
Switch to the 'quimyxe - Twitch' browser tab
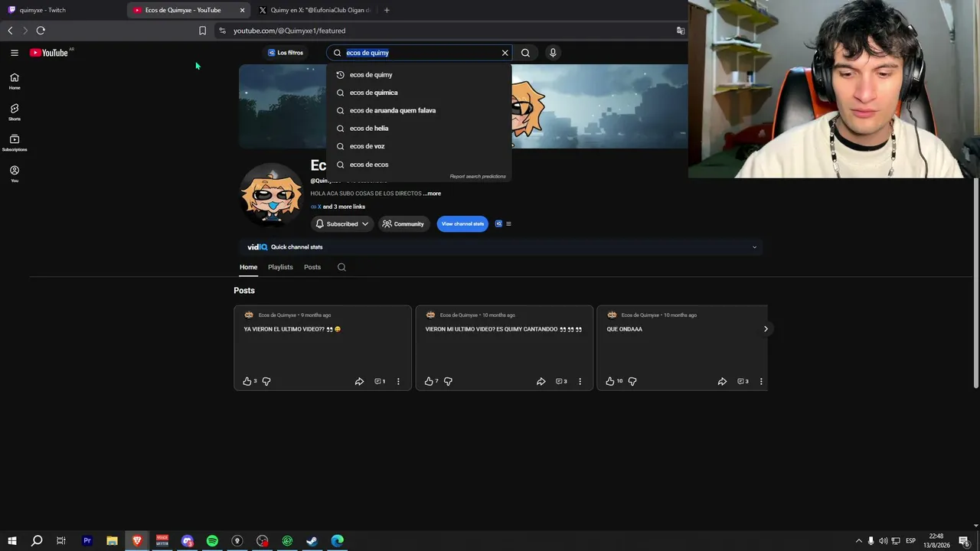(x=61, y=10)
